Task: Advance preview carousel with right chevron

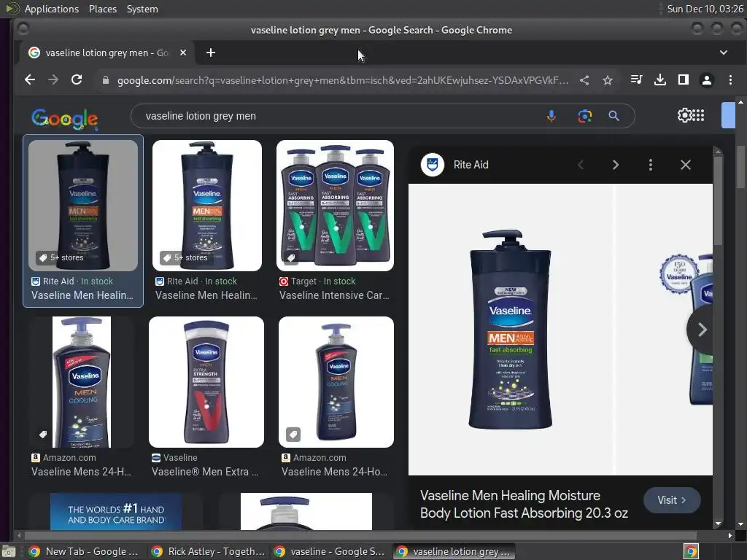Action: point(701,330)
